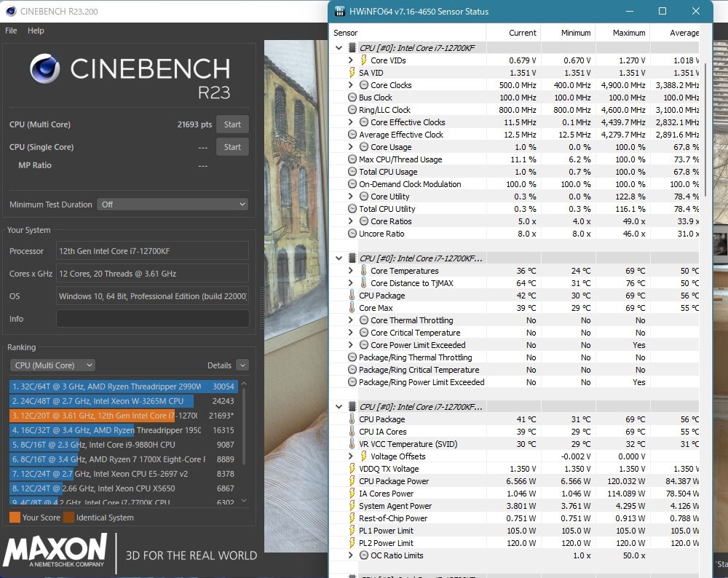Click the ranking list scrollbar up arrow
Viewport: 728px width, 578px height.
coord(244,384)
